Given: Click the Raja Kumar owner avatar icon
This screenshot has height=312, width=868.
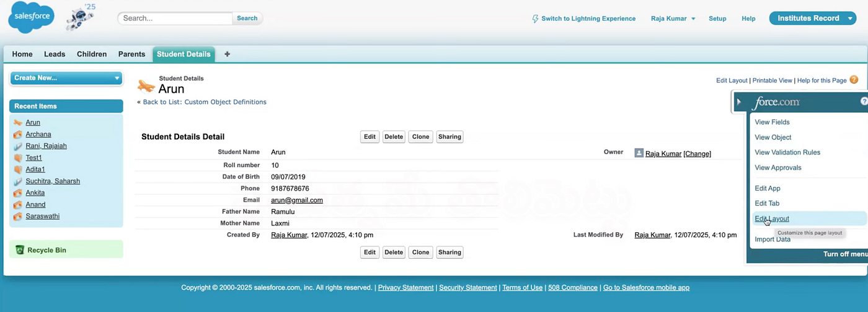Looking at the screenshot, I should [639, 153].
